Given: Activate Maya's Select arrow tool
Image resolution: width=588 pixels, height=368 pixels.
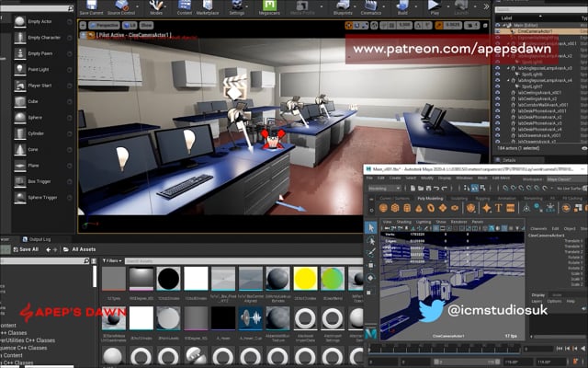Looking at the screenshot, I should tap(370, 227).
